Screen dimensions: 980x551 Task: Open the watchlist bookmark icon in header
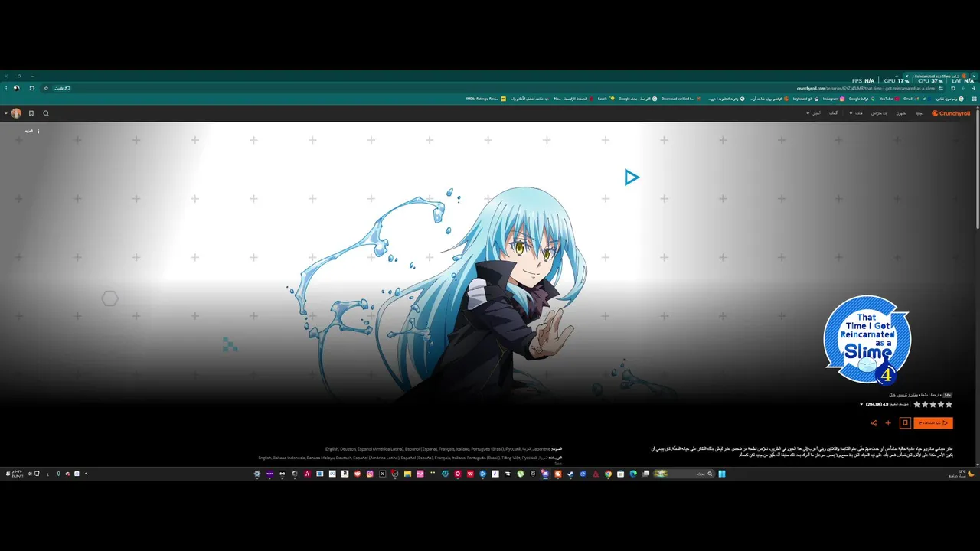31,113
